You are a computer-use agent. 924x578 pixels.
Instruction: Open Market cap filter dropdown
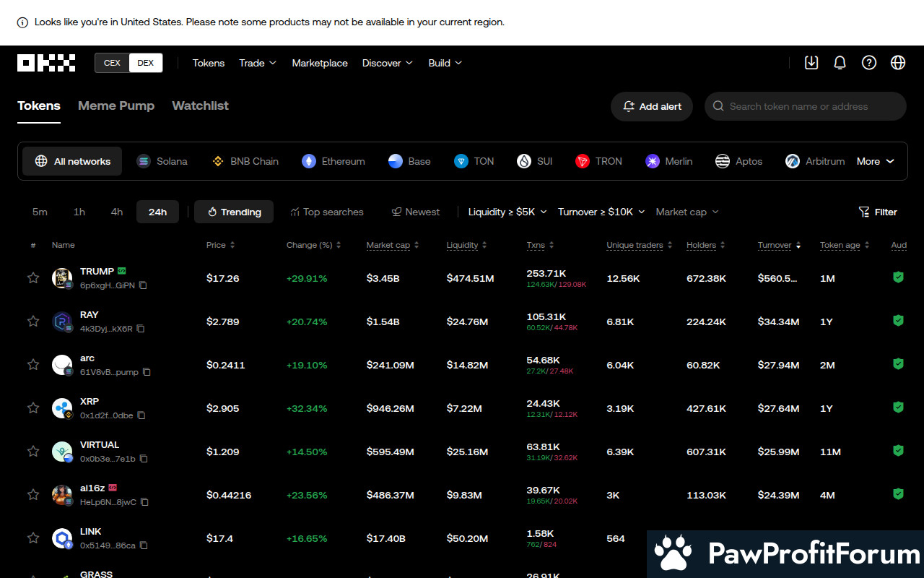coord(687,212)
